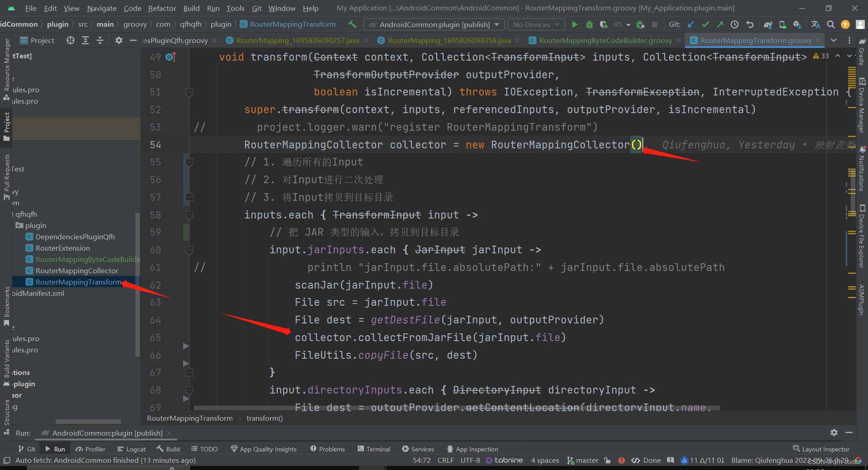Click the orange update arrow icon
868x470 pixels.
point(845,24)
